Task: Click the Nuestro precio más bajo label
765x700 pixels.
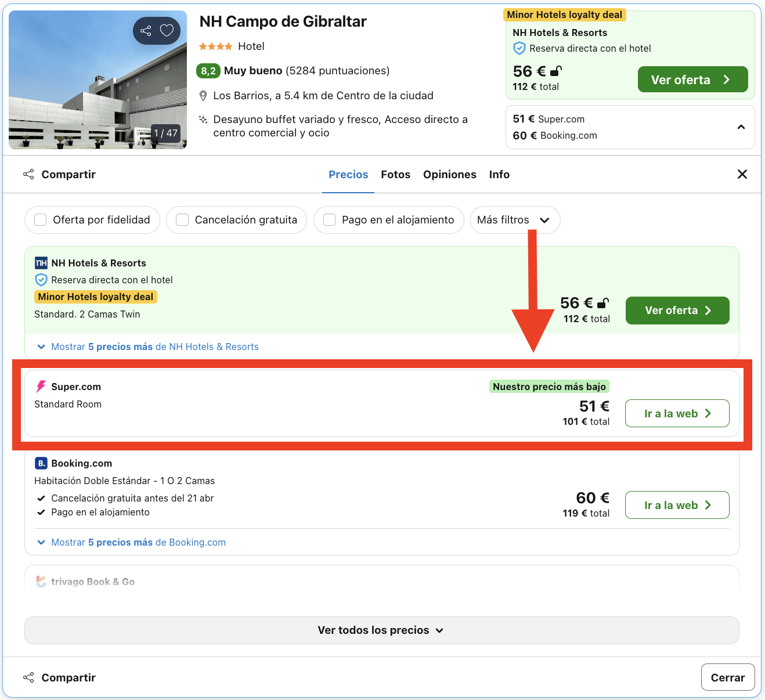Action: (x=549, y=387)
